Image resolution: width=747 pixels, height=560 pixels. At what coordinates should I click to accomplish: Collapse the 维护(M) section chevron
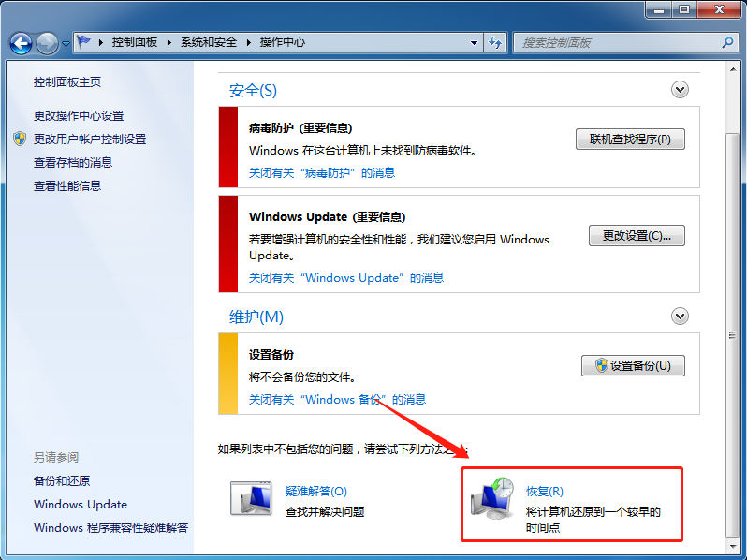tap(680, 316)
